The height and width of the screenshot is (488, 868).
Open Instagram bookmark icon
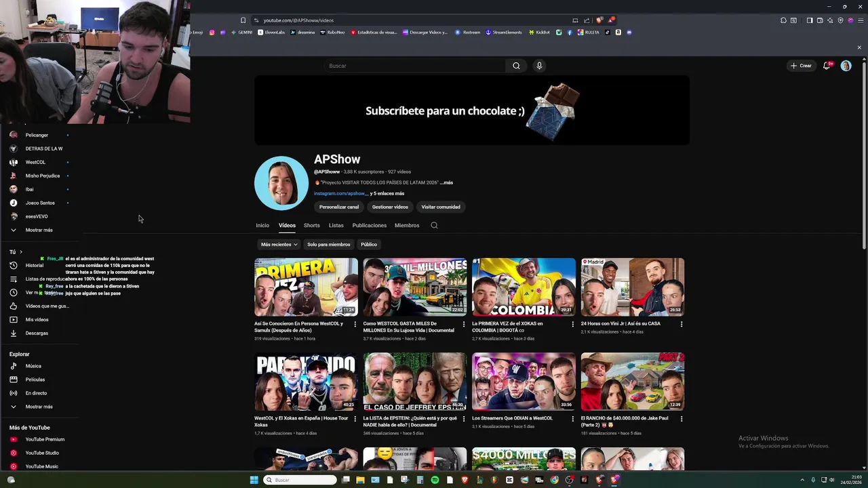[x=212, y=33]
